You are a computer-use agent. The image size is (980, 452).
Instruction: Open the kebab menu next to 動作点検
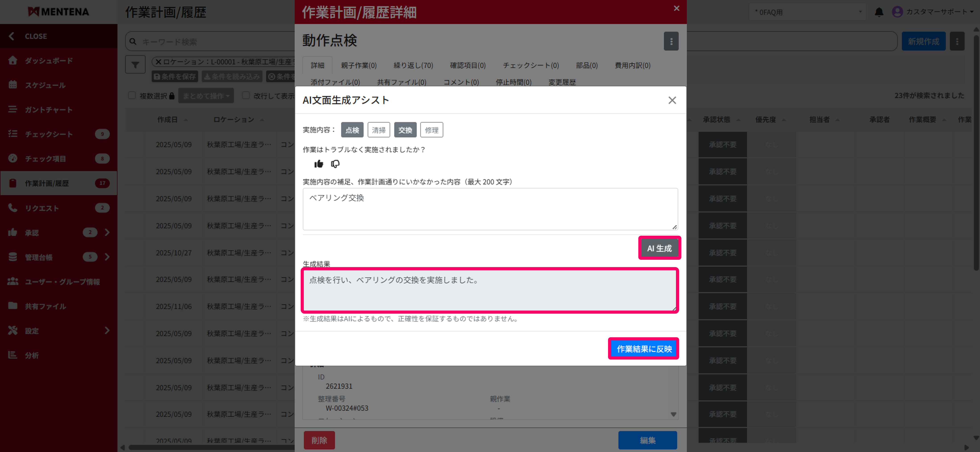[x=671, y=41]
